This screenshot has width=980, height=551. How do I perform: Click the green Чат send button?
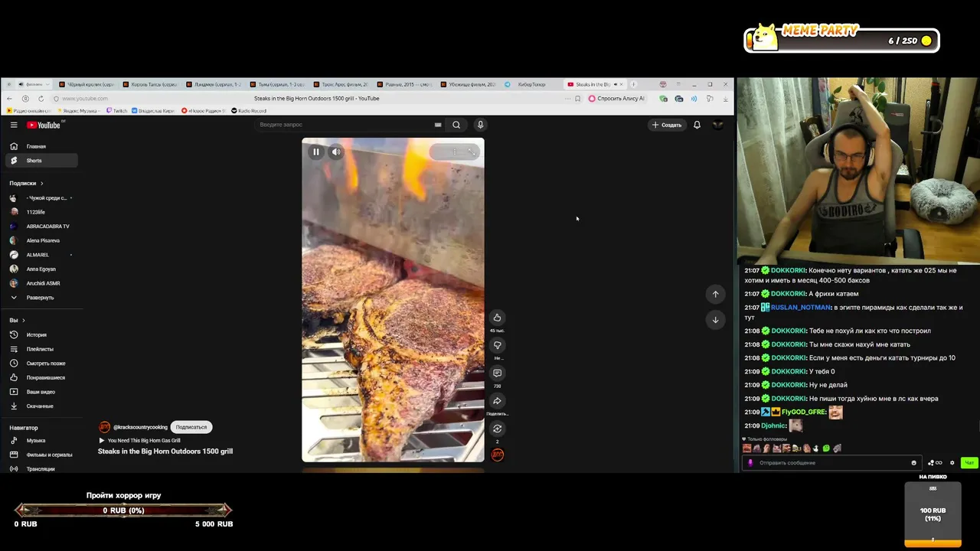click(x=969, y=462)
